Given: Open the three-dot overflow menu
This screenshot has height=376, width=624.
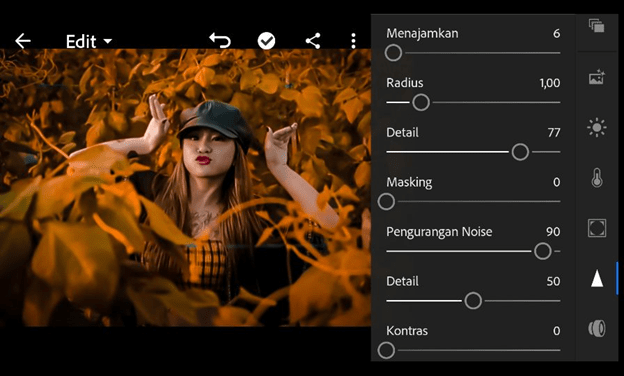Looking at the screenshot, I should (x=353, y=41).
